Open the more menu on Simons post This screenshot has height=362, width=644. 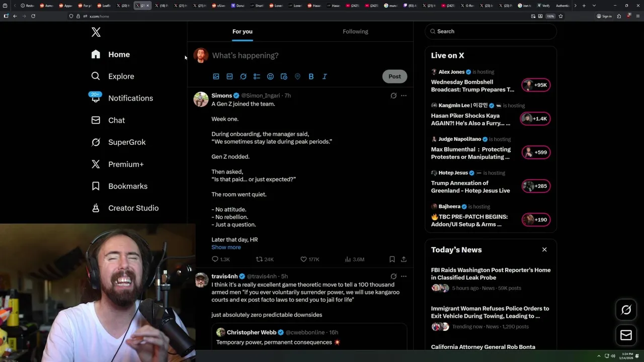[x=404, y=96]
